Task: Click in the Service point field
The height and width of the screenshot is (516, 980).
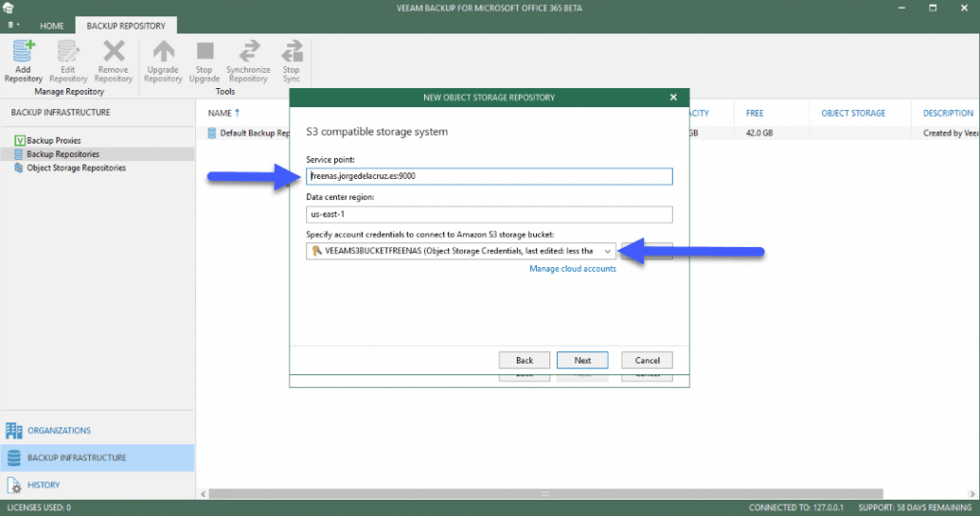Action: 489,176
